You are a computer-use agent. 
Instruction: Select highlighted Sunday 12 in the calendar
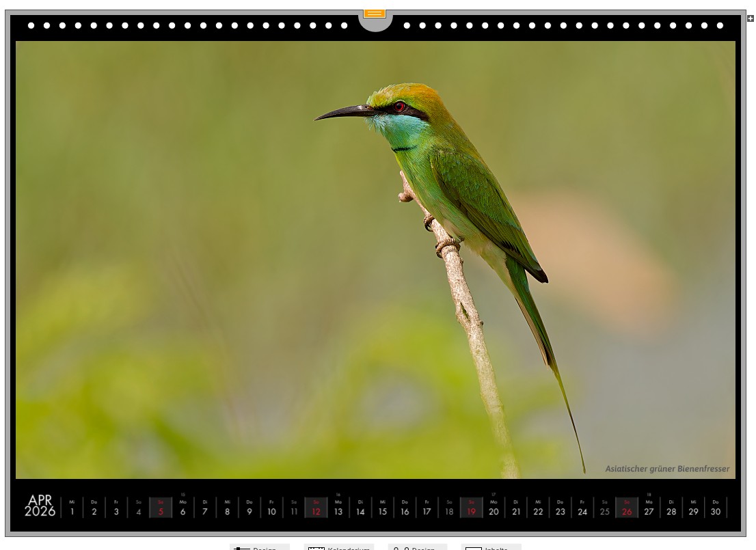pos(316,508)
